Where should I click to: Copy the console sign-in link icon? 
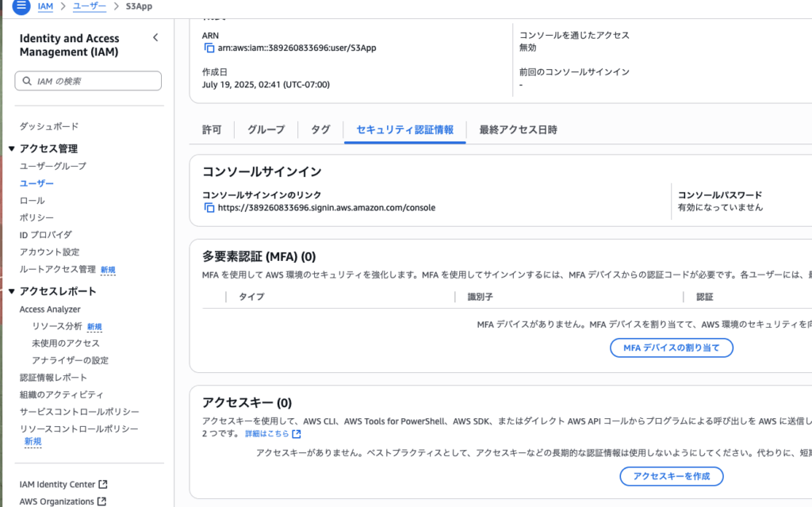click(209, 208)
